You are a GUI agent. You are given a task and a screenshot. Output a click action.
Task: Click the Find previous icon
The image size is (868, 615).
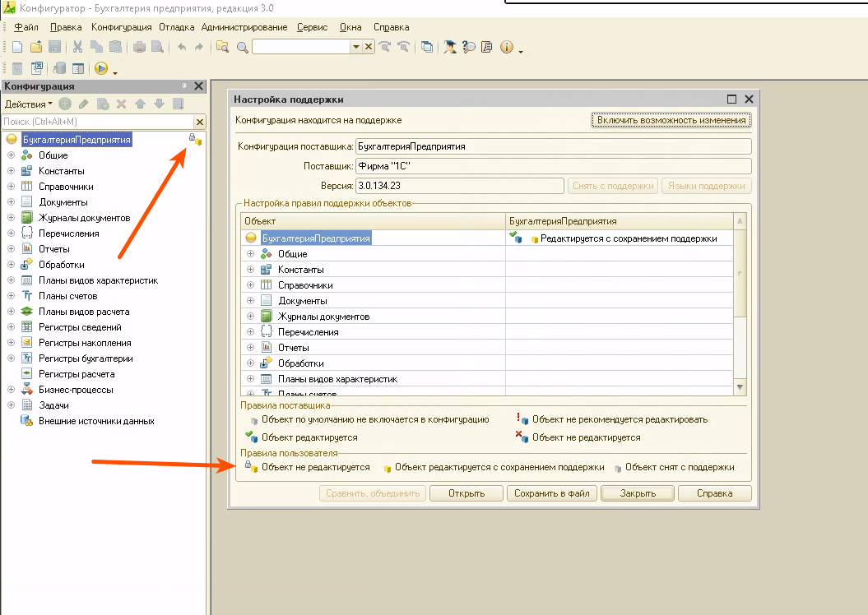pos(403,47)
